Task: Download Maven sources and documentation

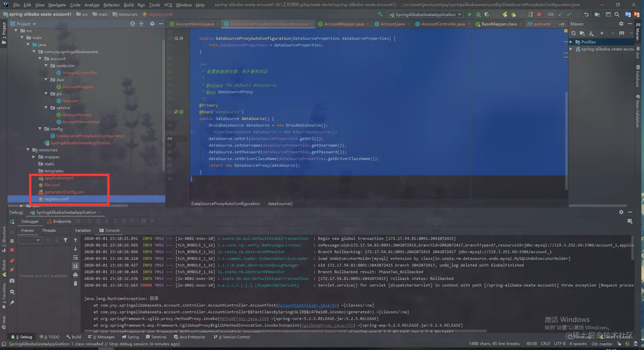Action: point(591,33)
